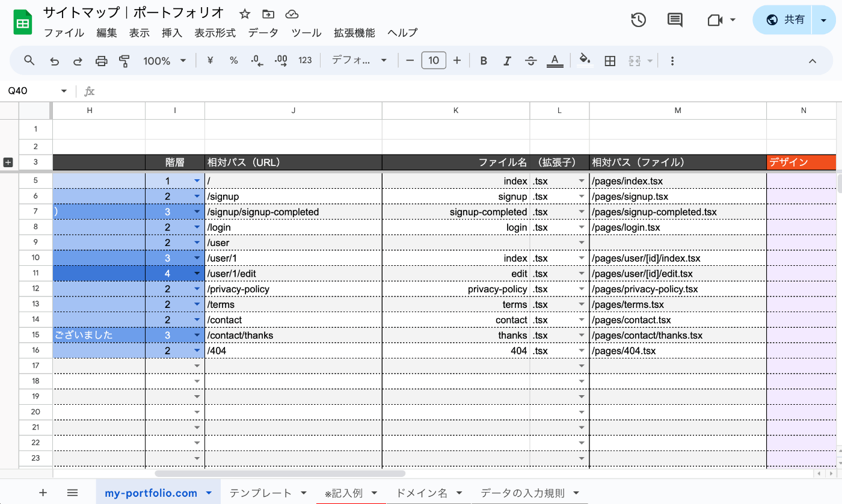Open the ツール menu
Viewport: 842px width, 504px height.
306,33
